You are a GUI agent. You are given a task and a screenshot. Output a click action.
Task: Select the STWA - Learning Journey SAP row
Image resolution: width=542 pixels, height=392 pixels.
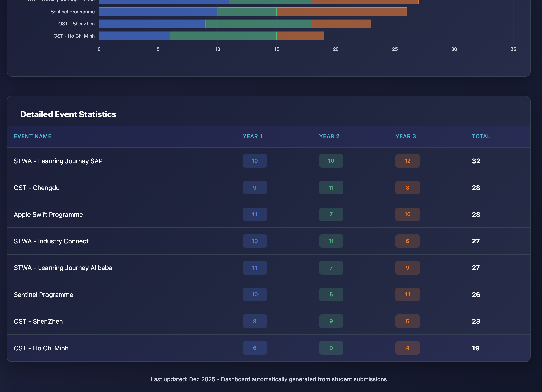click(58, 161)
